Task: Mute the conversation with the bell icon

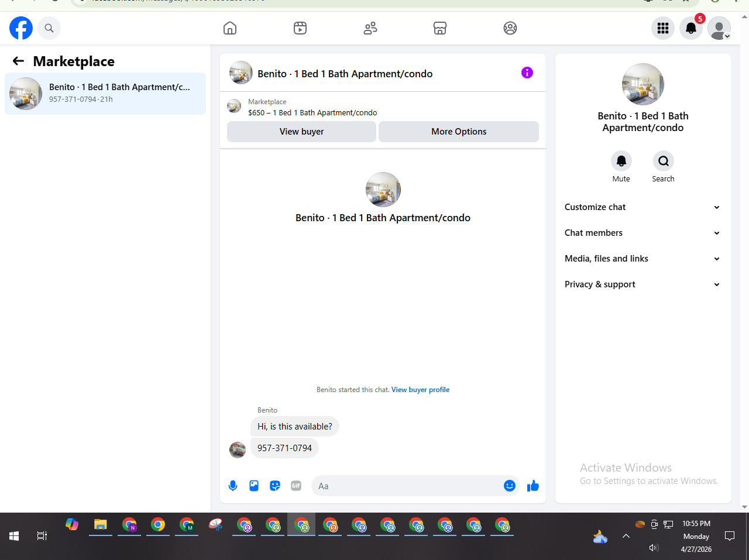Action: [x=621, y=161]
